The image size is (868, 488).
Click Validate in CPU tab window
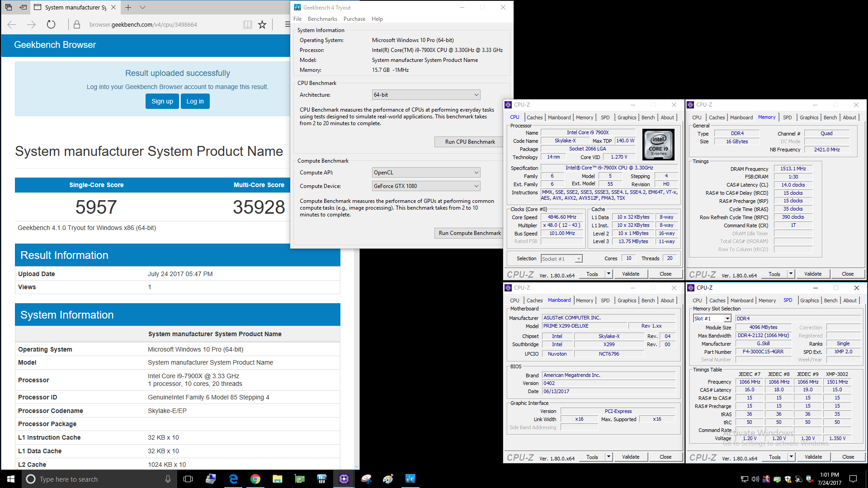coord(631,274)
